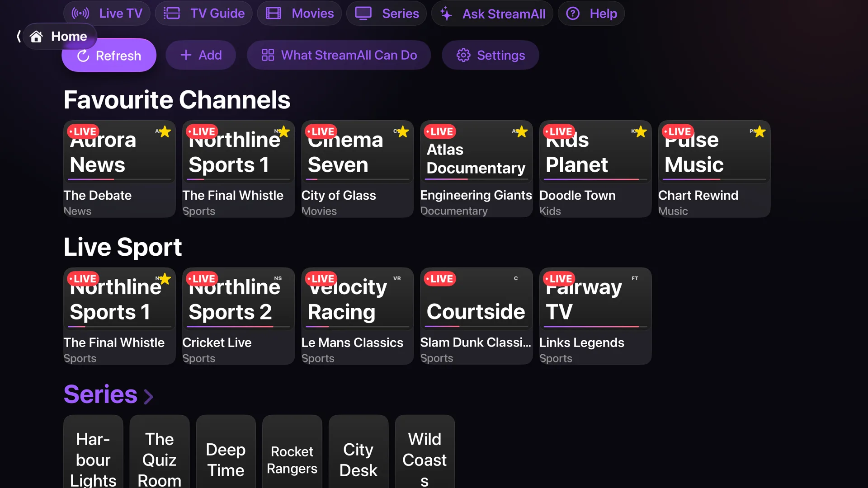
Task: Toggle favourite star on Cinema Seven
Action: pyautogui.click(x=402, y=131)
